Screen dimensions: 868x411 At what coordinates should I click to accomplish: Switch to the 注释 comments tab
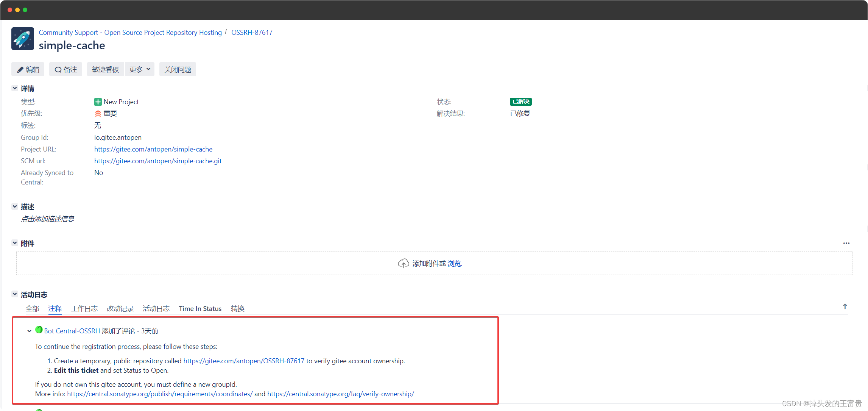(x=55, y=309)
